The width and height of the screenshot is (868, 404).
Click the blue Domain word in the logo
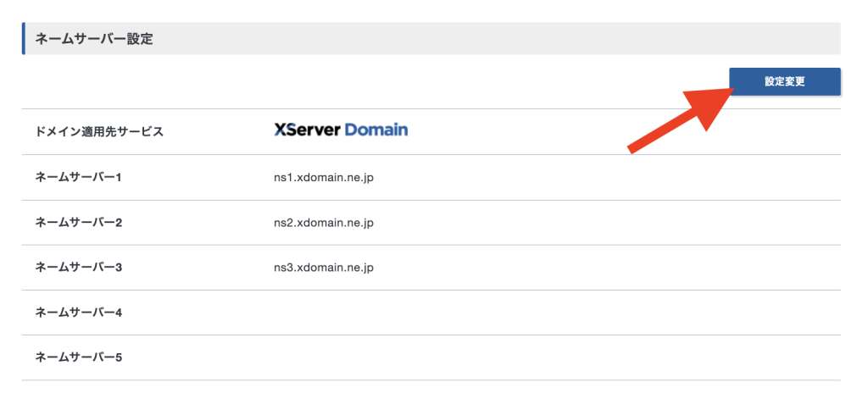(x=376, y=130)
